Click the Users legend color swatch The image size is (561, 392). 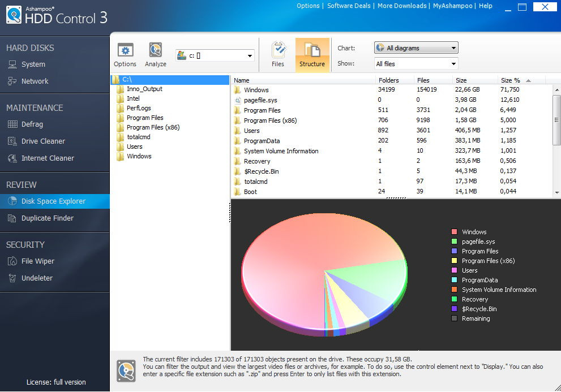pos(455,270)
